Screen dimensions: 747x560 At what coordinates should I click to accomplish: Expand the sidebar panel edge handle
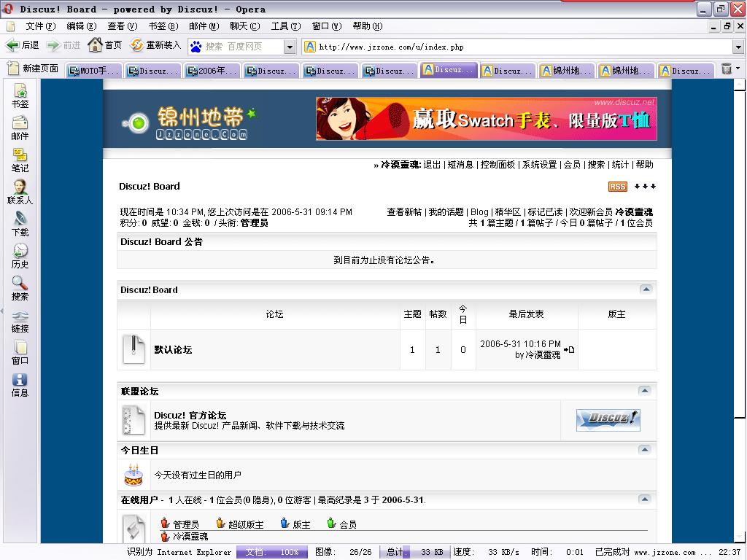pyautogui.click(x=1, y=311)
